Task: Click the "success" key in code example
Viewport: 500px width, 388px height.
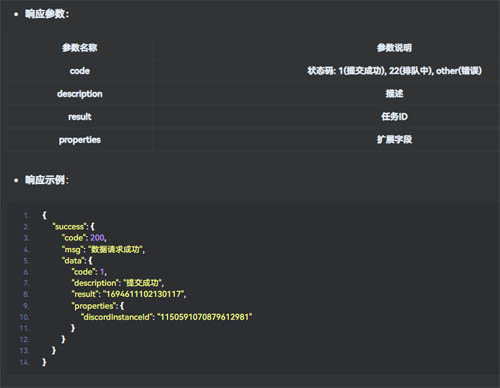Action: (x=70, y=227)
